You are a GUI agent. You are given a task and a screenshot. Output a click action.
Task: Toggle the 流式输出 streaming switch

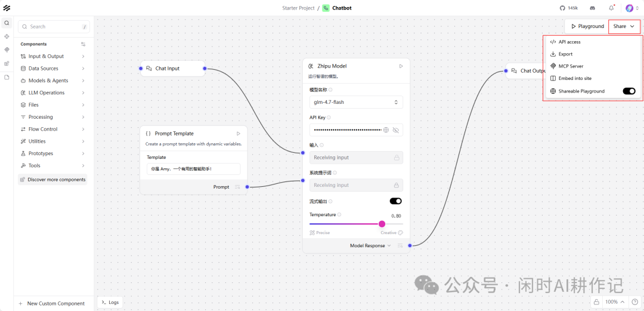point(395,201)
